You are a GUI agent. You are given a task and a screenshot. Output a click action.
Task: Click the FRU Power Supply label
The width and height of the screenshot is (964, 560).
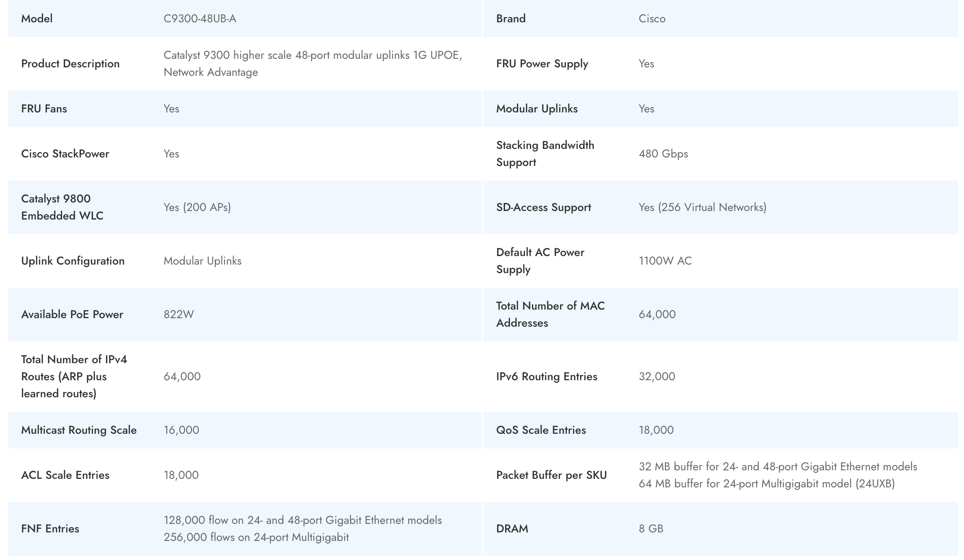coord(542,64)
